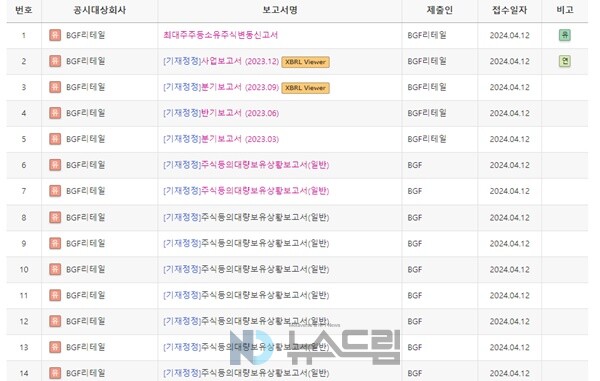Click date 2024.04.12 in row 8

coord(510,218)
